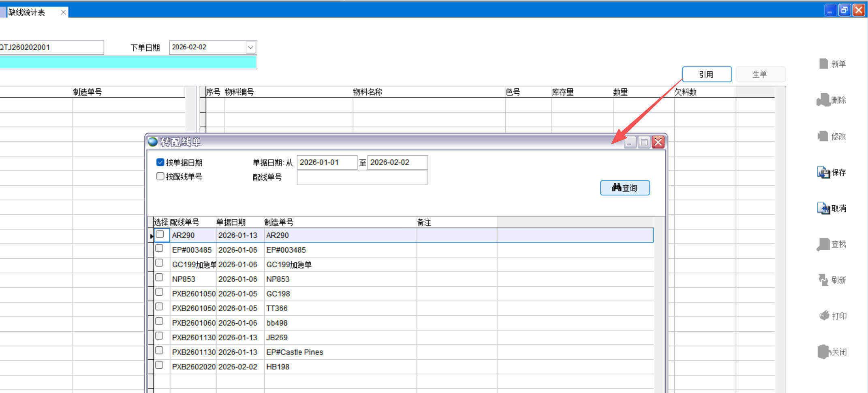Select the 修改 (Modify) sidebar icon
The image size is (868, 393).
pos(823,136)
